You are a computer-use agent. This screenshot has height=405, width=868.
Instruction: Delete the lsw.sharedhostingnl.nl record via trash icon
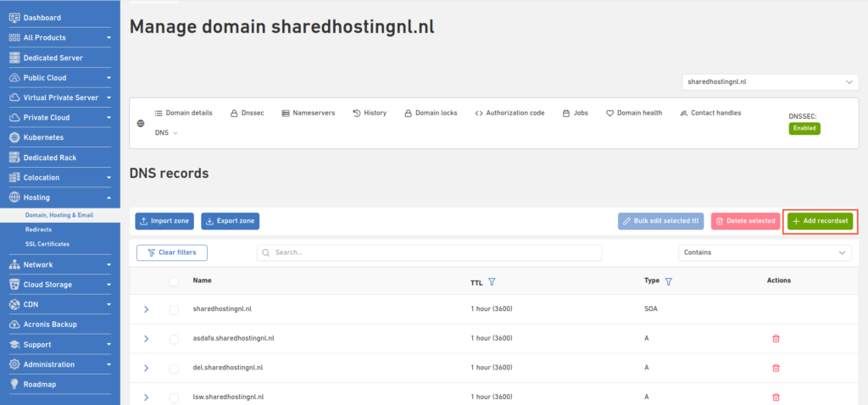[x=776, y=397]
